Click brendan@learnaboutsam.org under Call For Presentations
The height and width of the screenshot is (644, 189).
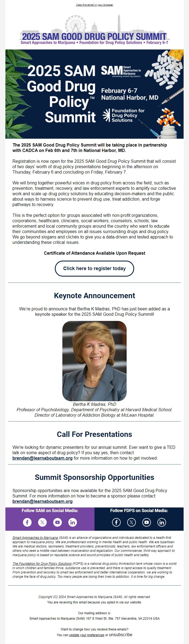point(42,458)
